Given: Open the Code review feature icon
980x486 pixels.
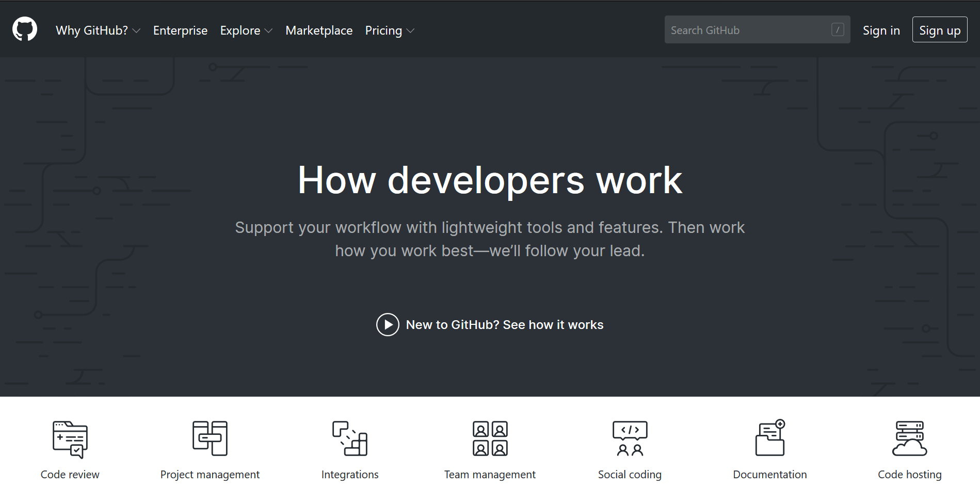Looking at the screenshot, I should (70, 440).
